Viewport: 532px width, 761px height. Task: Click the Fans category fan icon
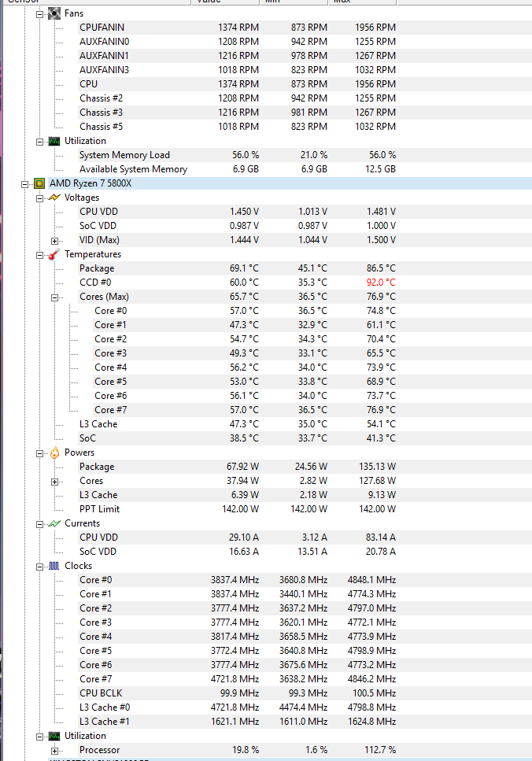click(x=54, y=13)
